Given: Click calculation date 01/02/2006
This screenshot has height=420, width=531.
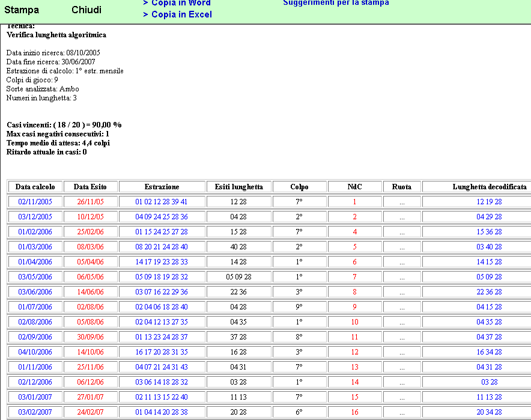Looking at the screenshot, I should pyautogui.click(x=35, y=232).
